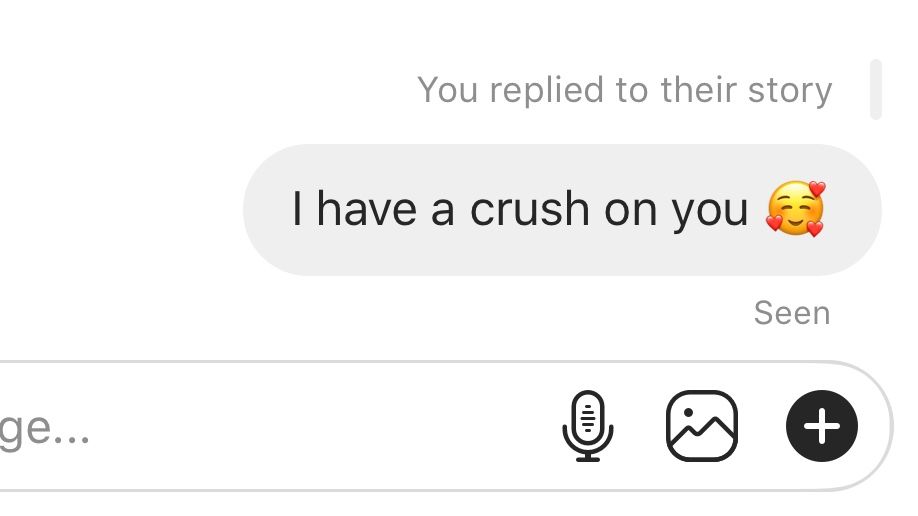The image size is (918, 516).
Task: Expand more options with the plus circle
Action: (822, 426)
